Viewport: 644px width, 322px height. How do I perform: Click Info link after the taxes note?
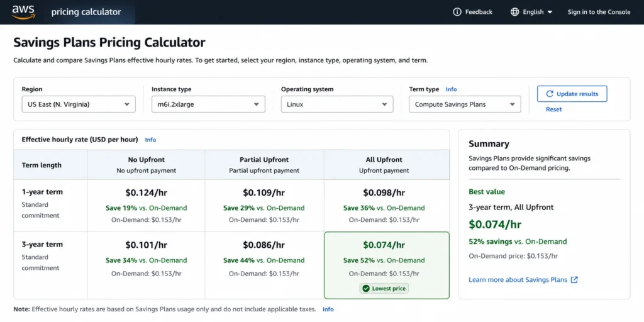[328, 309]
